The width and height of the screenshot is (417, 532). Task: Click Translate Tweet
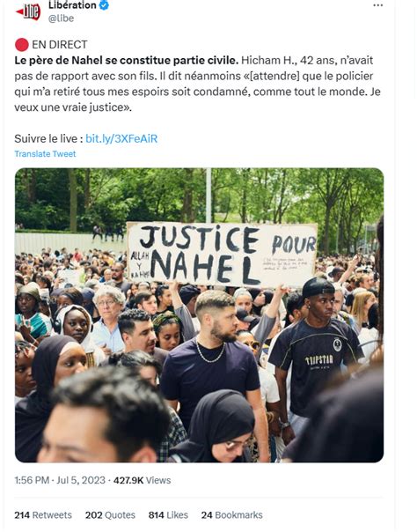pos(45,154)
